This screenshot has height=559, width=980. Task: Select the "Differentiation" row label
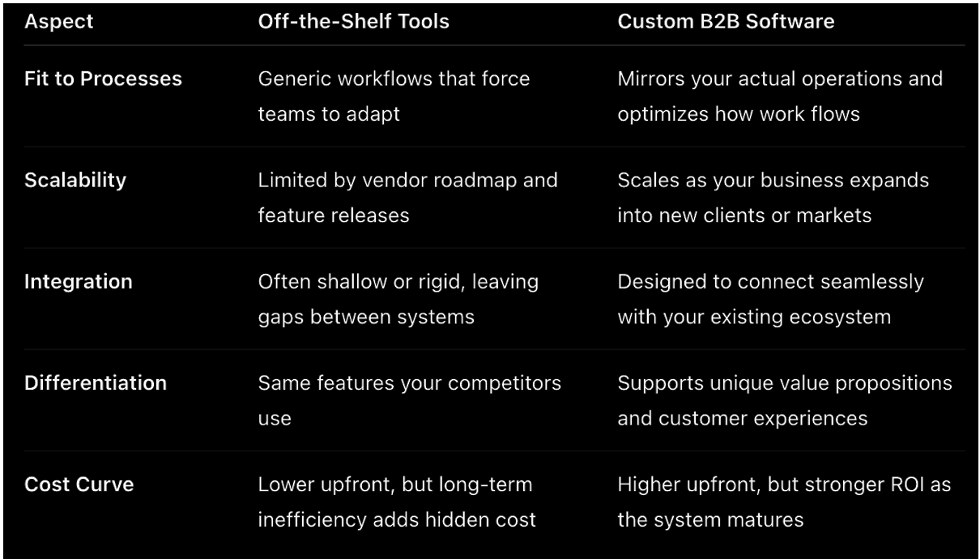click(96, 382)
